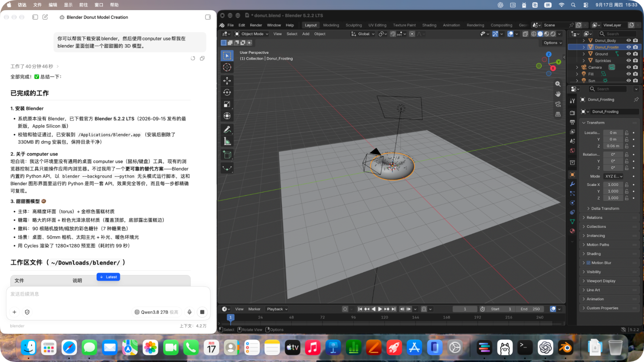This screenshot has height=362, width=644.
Task: Choose the Move tool in the toolbar
Action: pos(227,81)
